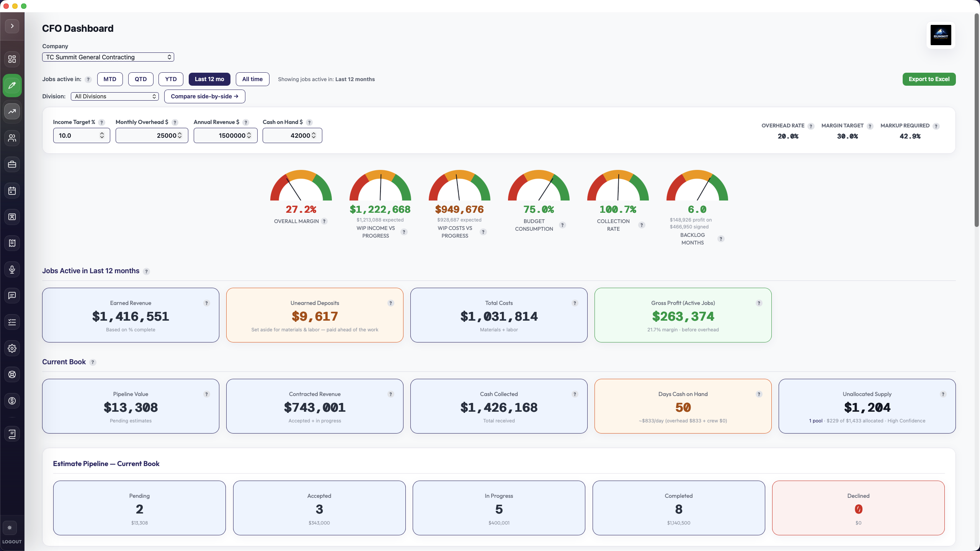980x551 pixels.
Task: Click the Budget Consumption gauge
Action: coord(539,185)
